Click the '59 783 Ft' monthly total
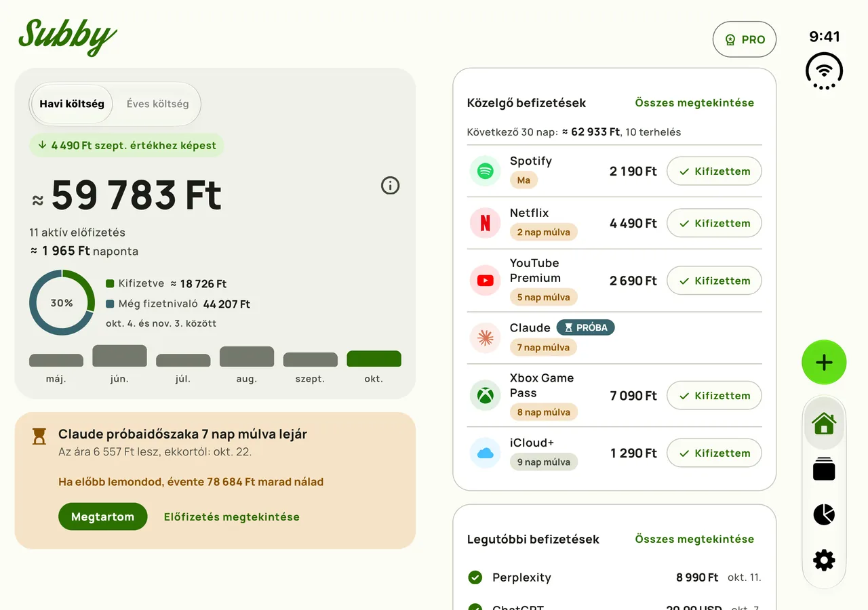868x610 pixels. point(136,195)
